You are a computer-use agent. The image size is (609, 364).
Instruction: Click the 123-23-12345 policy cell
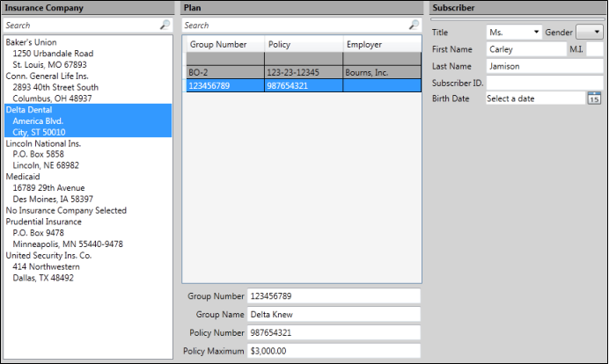[304, 73]
